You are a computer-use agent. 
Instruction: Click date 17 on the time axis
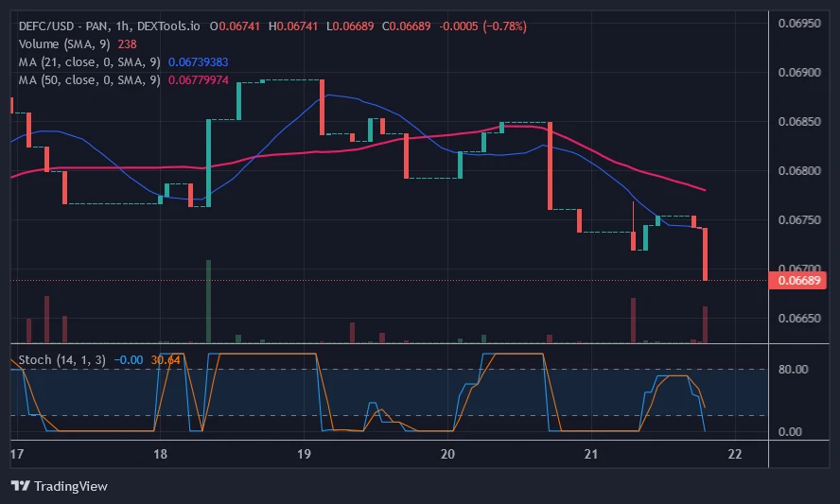tap(16, 455)
